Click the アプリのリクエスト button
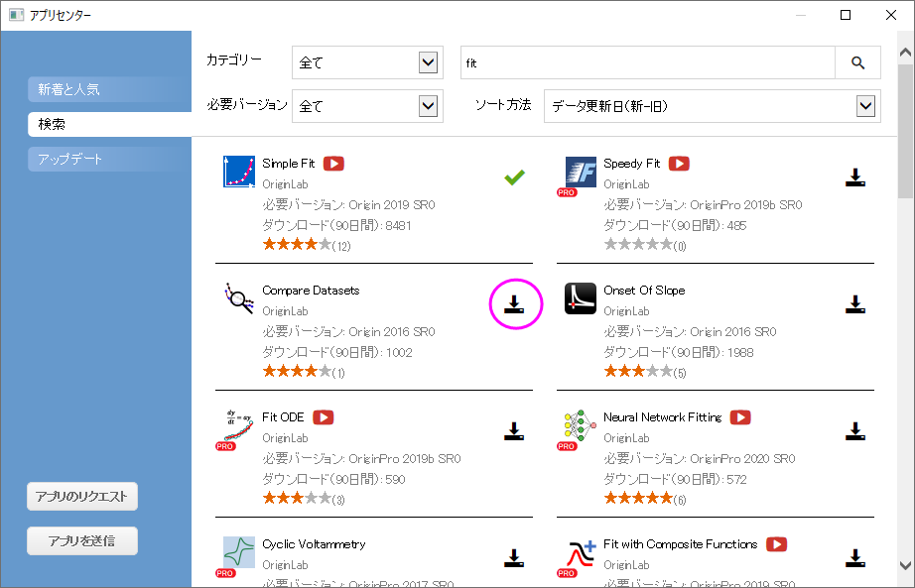The image size is (915, 588). 82,497
